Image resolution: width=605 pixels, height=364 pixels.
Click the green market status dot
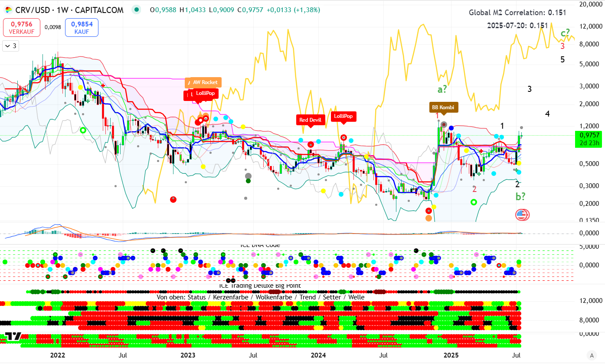click(x=137, y=10)
